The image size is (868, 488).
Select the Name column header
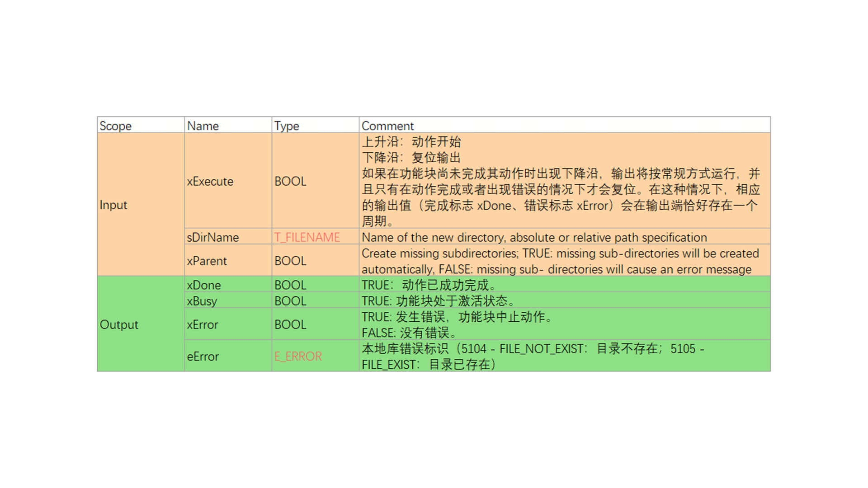pos(203,126)
